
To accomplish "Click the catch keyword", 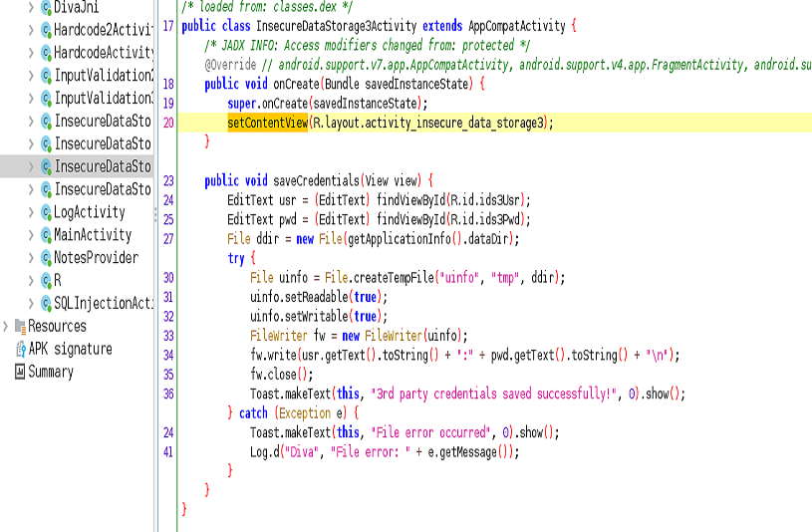I will (x=253, y=413).
